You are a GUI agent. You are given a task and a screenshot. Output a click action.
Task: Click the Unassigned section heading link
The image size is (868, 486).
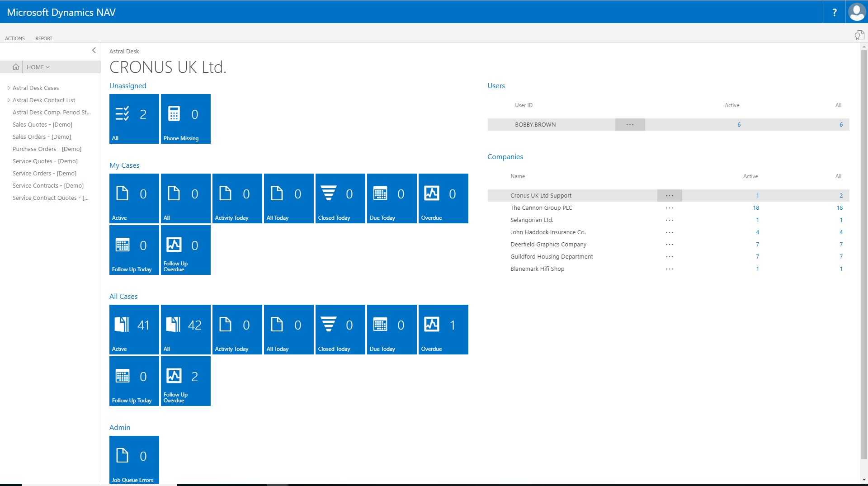click(x=128, y=86)
